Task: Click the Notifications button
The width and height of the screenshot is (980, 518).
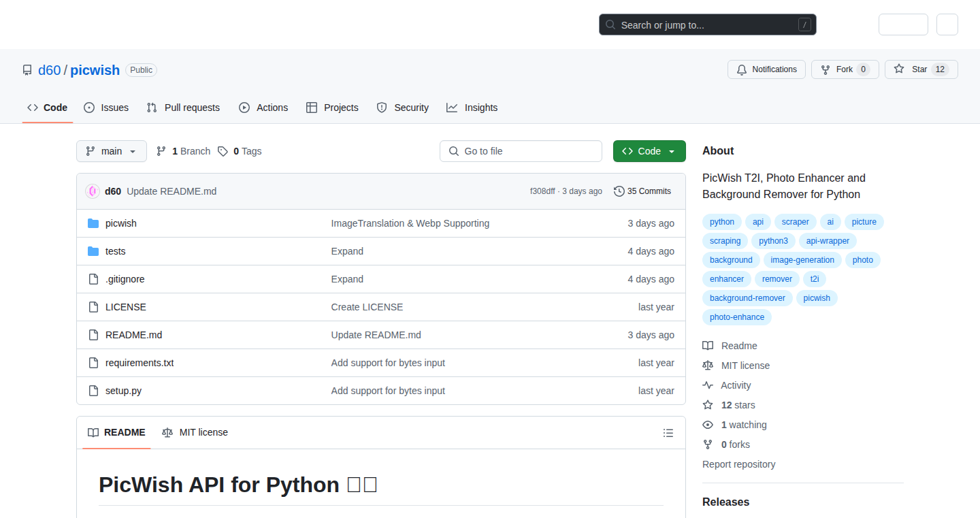Action: [x=766, y=69]
